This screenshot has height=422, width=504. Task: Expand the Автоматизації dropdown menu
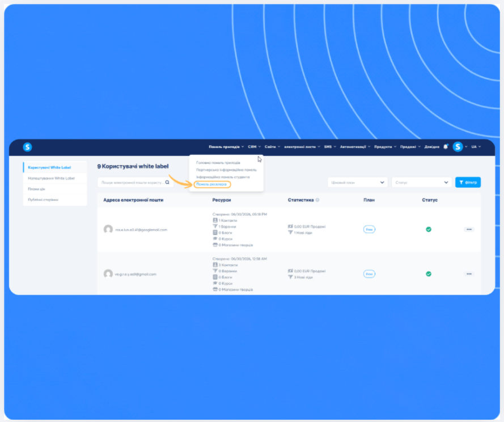click(355, 147)
